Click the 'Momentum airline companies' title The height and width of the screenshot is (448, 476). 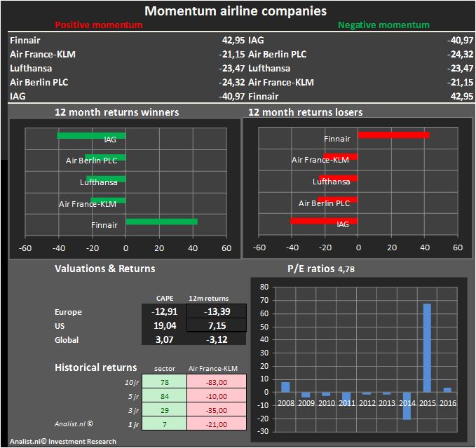point(236,11)
